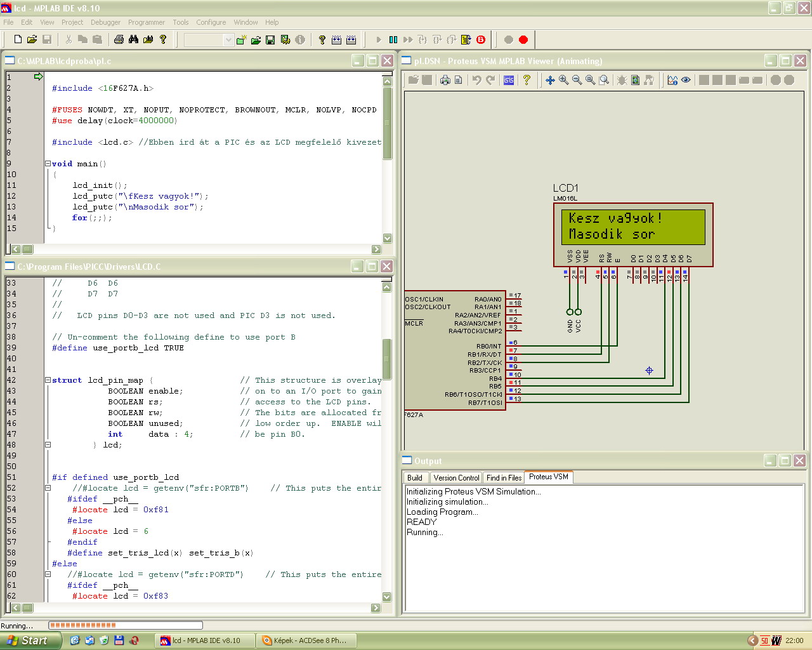Click the LCD.C editor vertical scrollbar thumb
Viewport: 812px width, 650px height.
[x=387, y=359]
